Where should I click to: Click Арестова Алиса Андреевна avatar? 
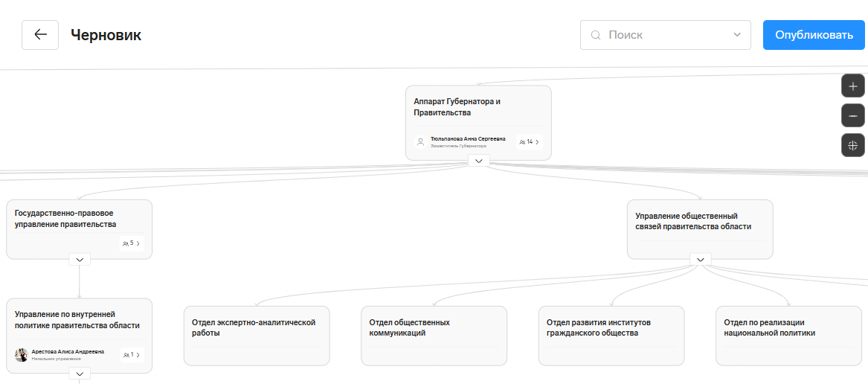coord(21,355)
